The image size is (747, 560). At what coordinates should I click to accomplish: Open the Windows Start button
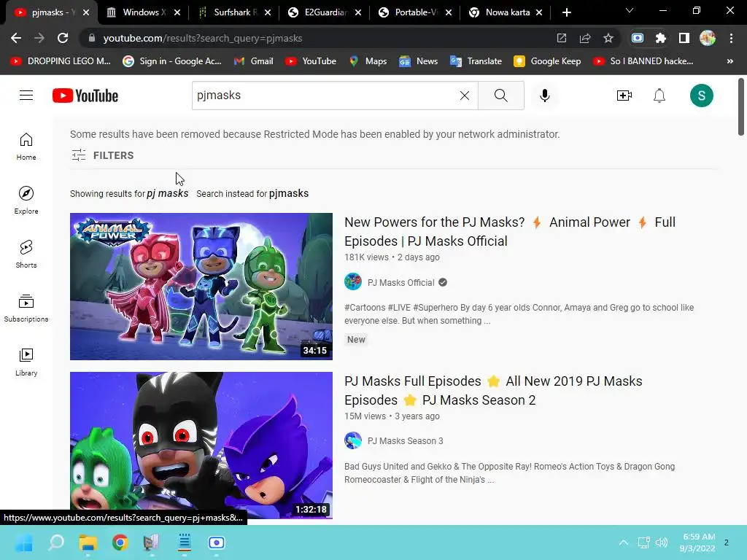pyautogui.click(x=24, y=542)
